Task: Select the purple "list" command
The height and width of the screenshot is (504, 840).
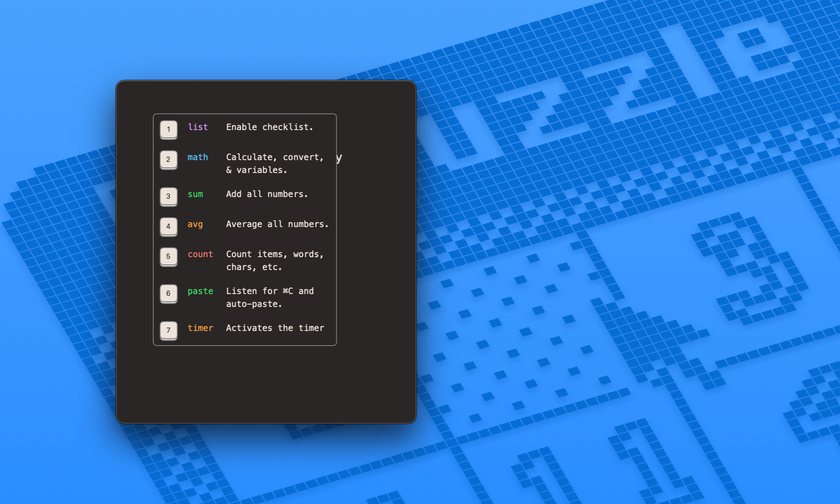Action: click(198, 127)
